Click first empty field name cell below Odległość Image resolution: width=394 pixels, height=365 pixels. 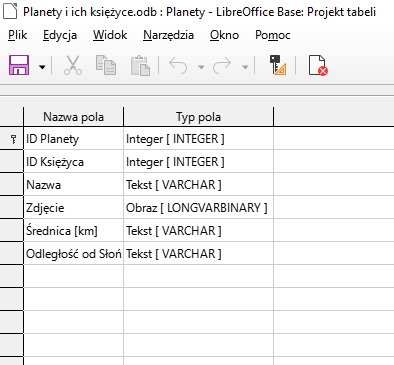(x=74, y=277)
